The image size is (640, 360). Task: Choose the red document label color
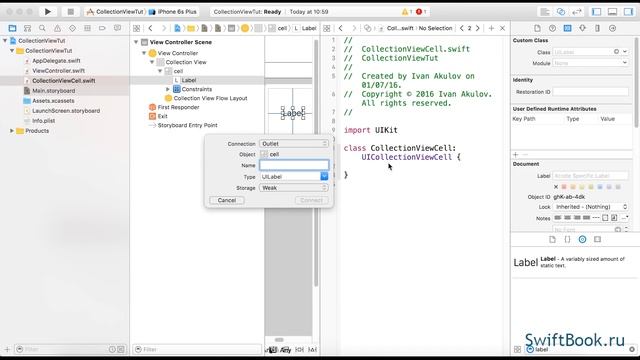pos(564,187)
